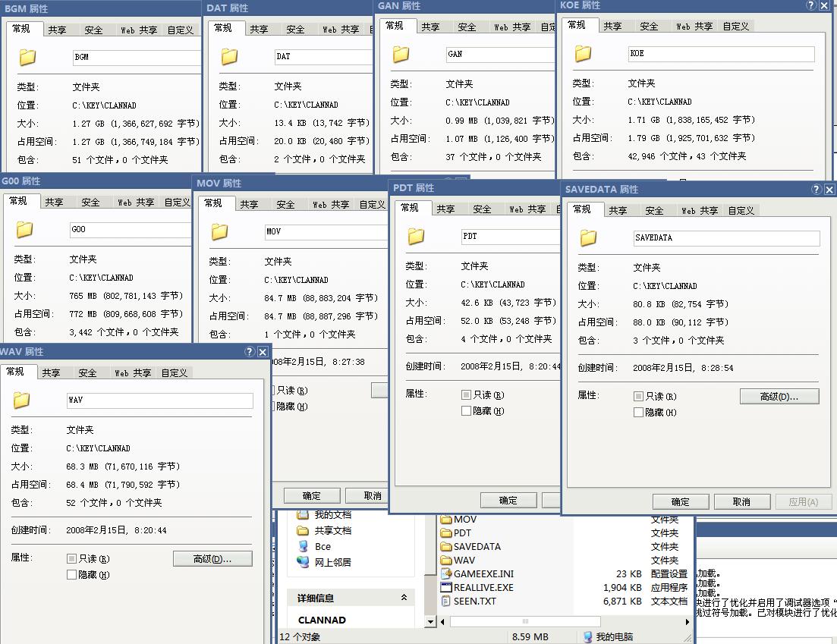Select the SEEN.TXT text file icon

pyautogui.click(x=446, y=602)
